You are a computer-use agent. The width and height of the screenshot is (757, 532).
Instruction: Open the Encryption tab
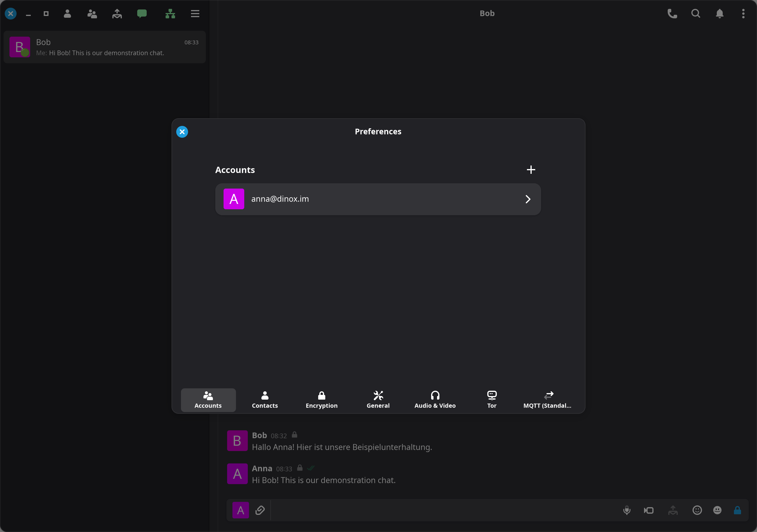coord(321,400)
